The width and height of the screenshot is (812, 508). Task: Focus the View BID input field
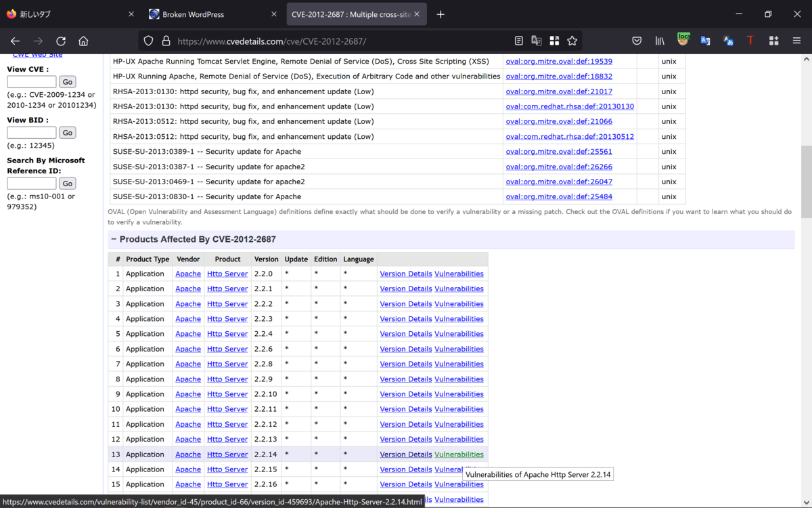[32, 133]
